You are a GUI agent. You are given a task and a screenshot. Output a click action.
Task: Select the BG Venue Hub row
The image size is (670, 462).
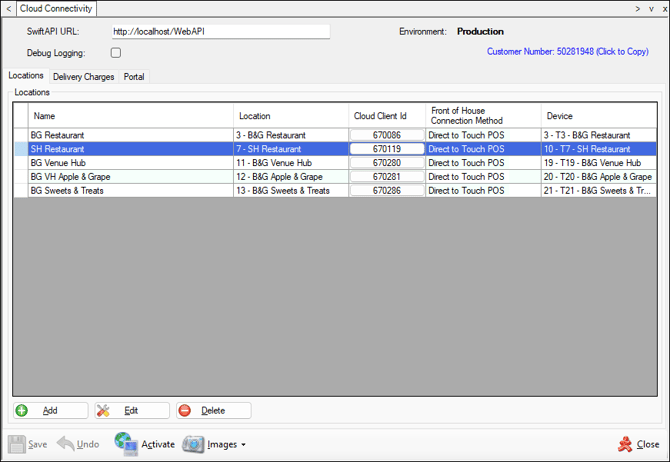click(x=335, y=163)
